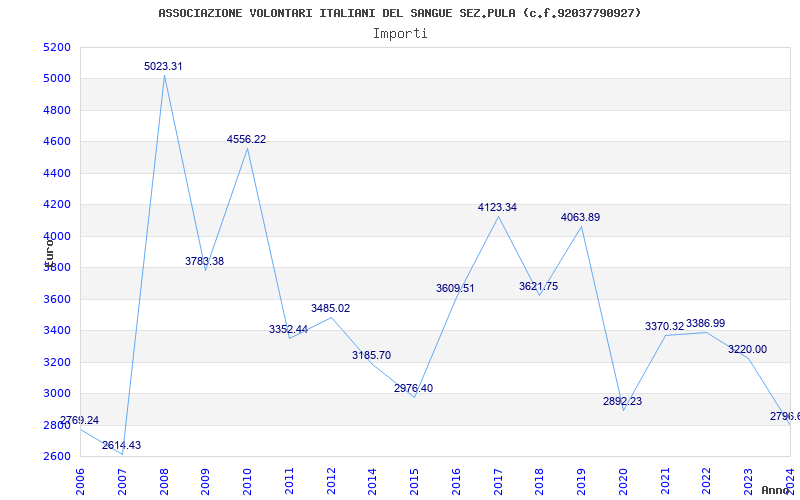Screen dimensions: 800x500
Task: Select data label 2892.23
Action: click(x=622, y=402)
